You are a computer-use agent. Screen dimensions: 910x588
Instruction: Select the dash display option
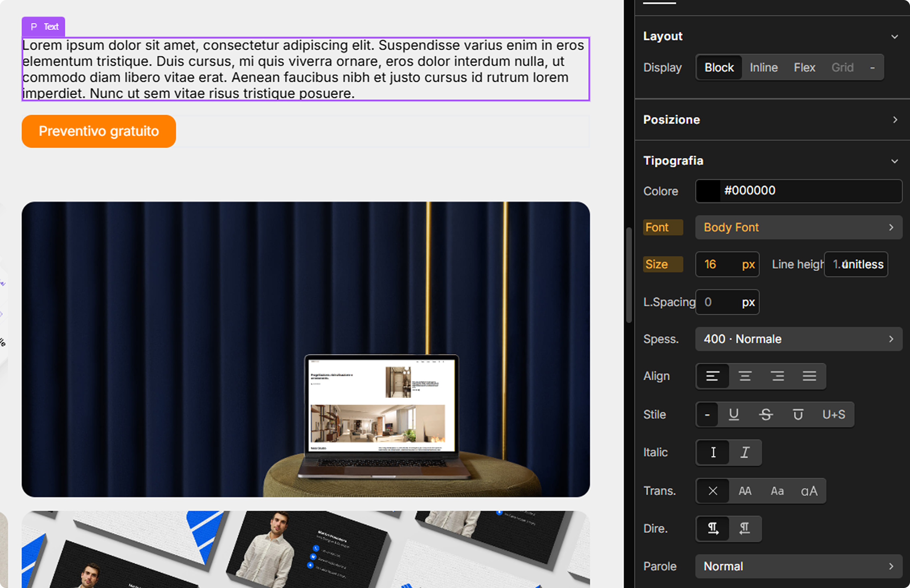pyautogui.click(x=872, y=67)
